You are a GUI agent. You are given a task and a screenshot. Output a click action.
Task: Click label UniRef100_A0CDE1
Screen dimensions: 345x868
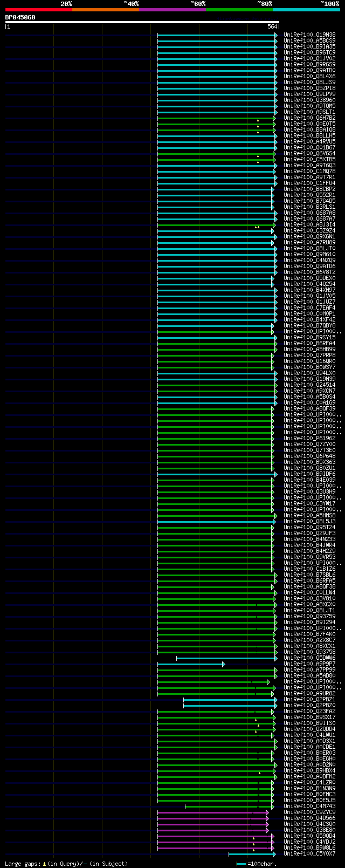click(x=309, y=747)
